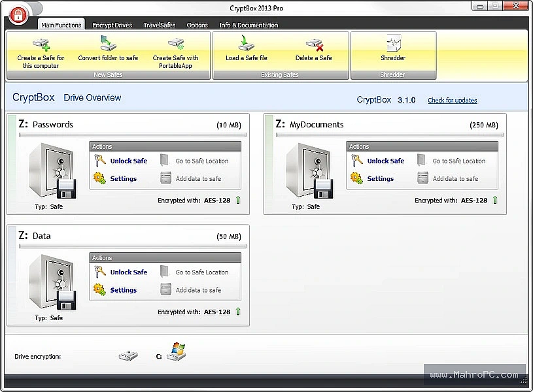Click Add data to safe icon in Passwords

(x=165, y=178)
